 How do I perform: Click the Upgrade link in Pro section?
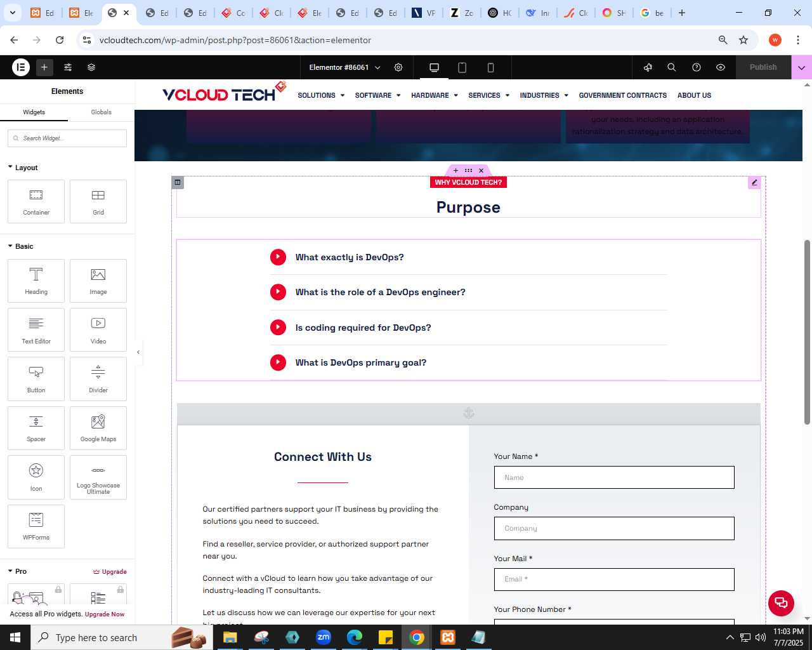tap(110, 571)
